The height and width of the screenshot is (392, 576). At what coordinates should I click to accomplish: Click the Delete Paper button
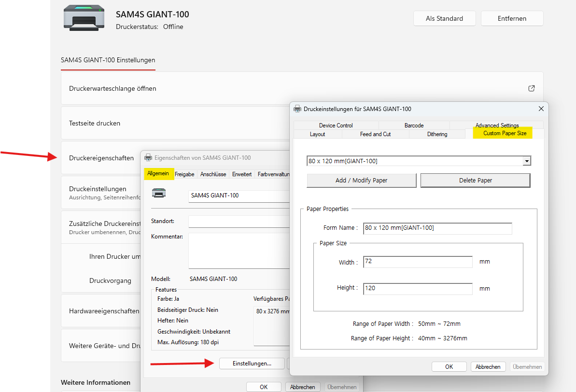(x=476, y=181)
